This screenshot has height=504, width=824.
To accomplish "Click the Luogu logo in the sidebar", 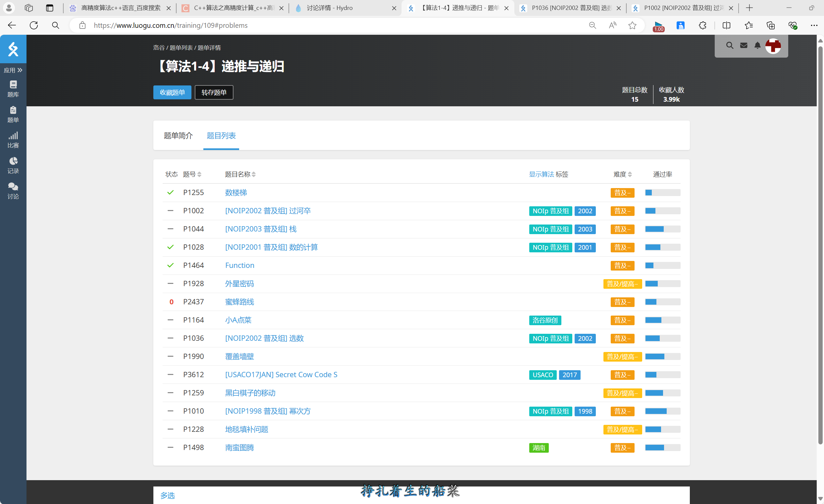I will (x=13, y=49).
